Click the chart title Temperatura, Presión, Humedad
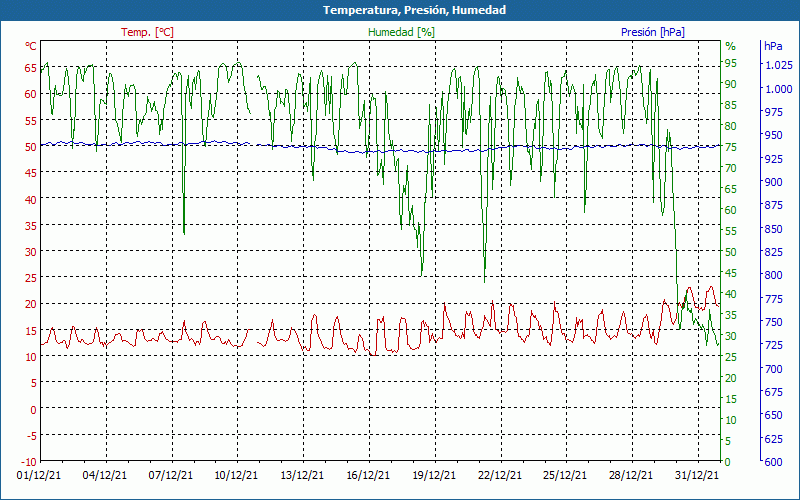The height and width of the screenshot is (500, 800). click(414, 10)
